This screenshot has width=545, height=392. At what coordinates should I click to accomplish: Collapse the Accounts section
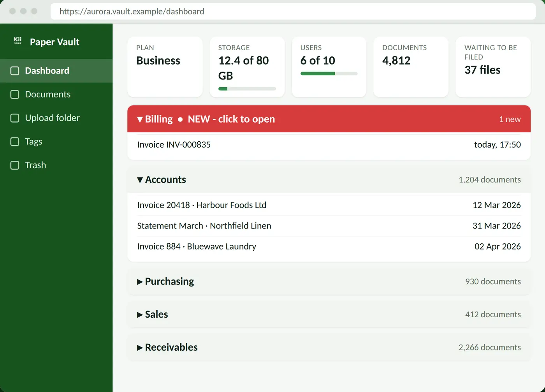tap(329, 179)
